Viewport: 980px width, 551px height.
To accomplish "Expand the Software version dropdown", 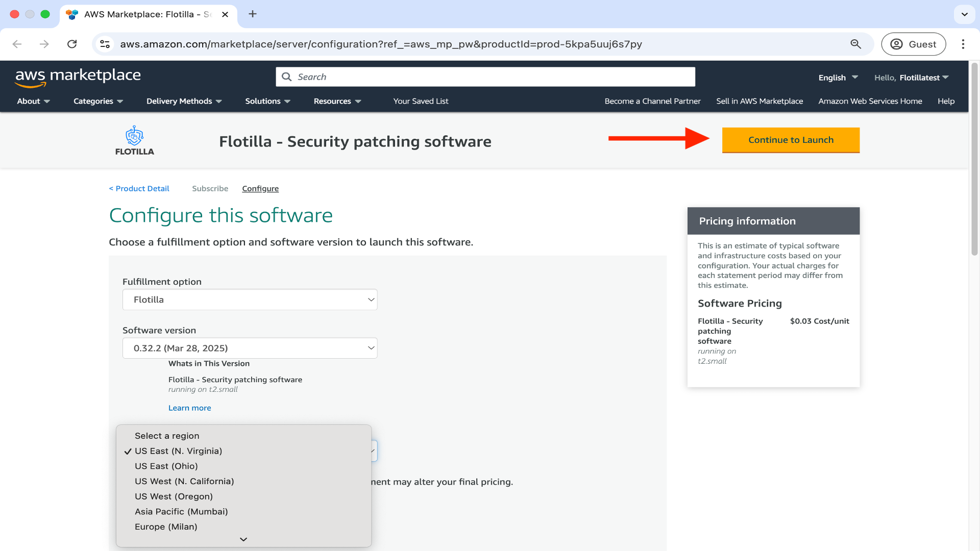I will tap(250, 348).
